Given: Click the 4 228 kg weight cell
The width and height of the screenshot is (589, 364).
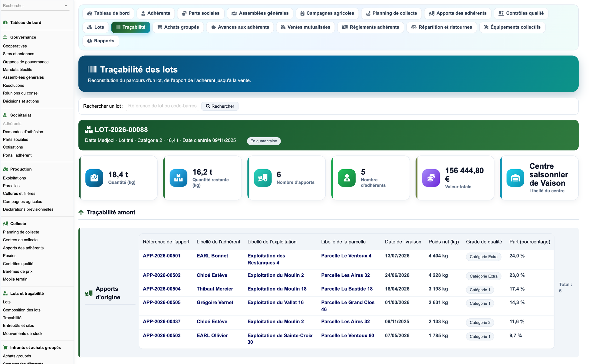Looking at the screenshot, I should point(438,275).
